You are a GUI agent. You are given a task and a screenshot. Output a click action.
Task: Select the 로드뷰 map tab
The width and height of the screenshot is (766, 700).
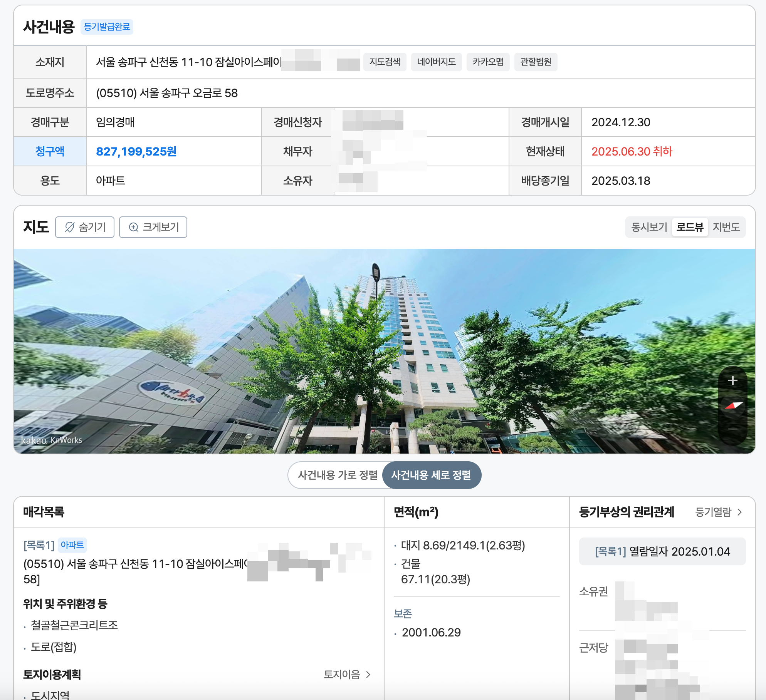pyautogui.click(x=690, y=227)
